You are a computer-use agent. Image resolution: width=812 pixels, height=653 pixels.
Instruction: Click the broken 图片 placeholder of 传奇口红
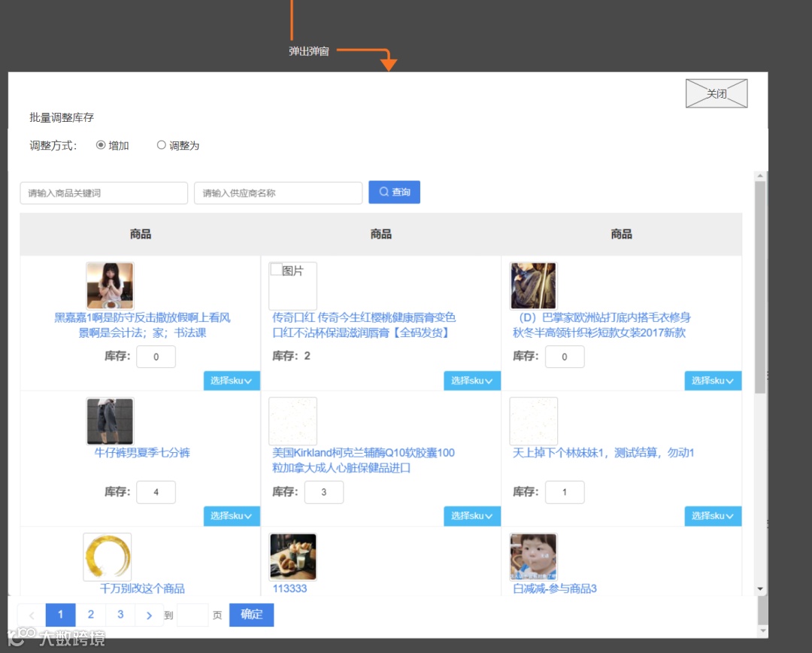pos(292,286)
